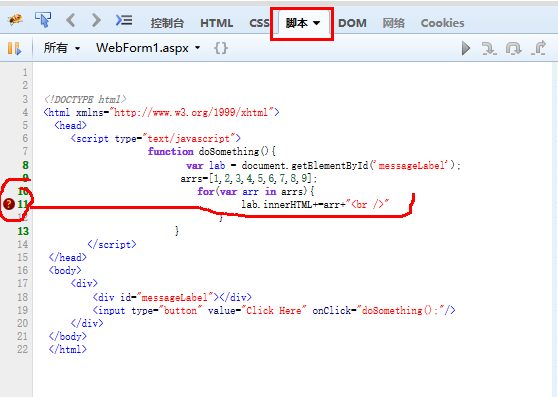
Task: Click the closing </html> tag
Action: pos(68,349)
